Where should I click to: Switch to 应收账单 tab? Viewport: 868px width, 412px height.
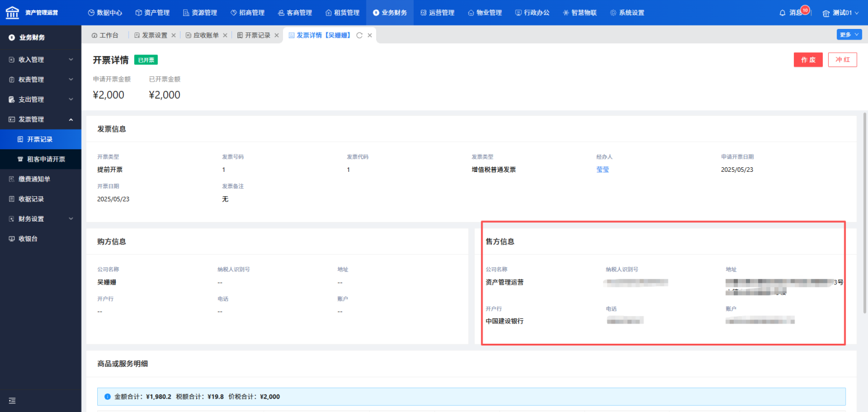[x=202, y=35]
